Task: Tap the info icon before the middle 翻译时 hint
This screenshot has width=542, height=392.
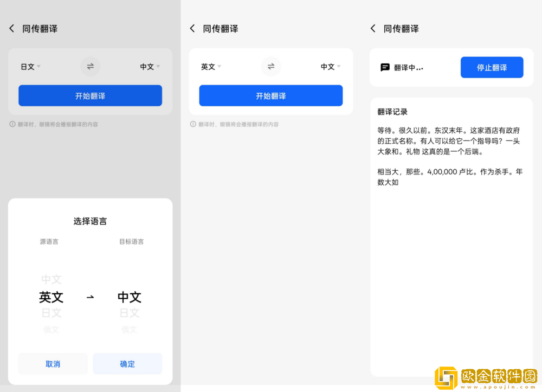Action: [x=192, y=124]
